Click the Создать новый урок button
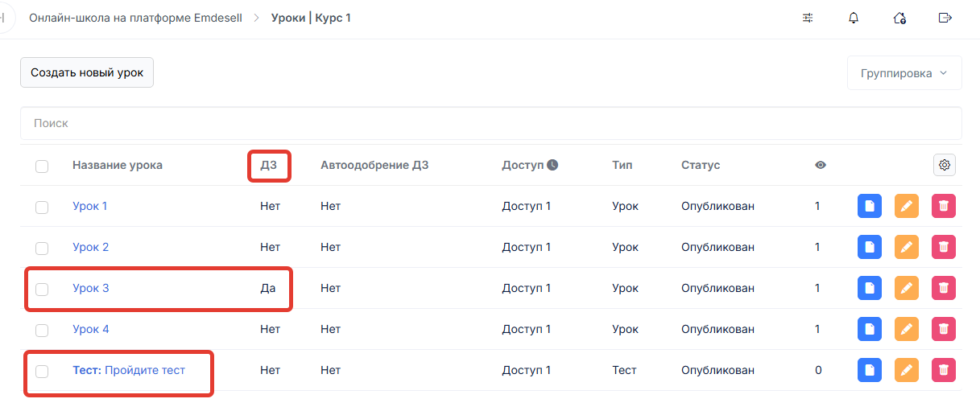 [x=87, y=72]
